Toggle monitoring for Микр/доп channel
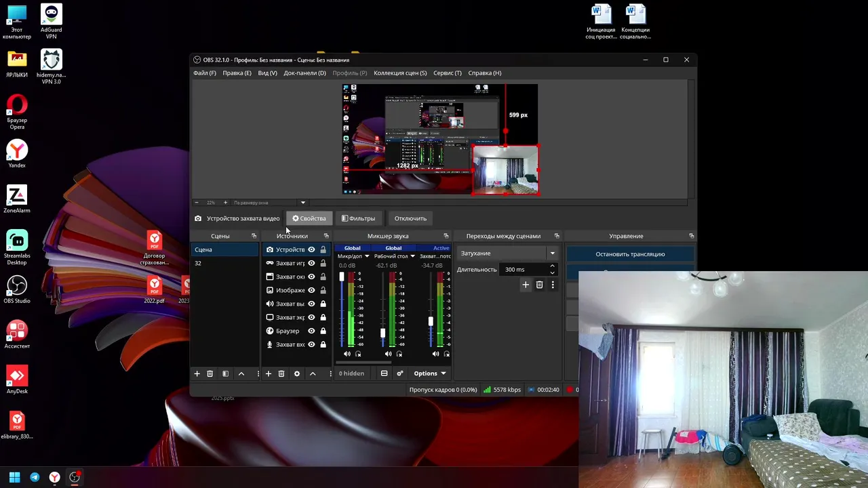Viewport: 868px width, 488px height. click(359, 354)
